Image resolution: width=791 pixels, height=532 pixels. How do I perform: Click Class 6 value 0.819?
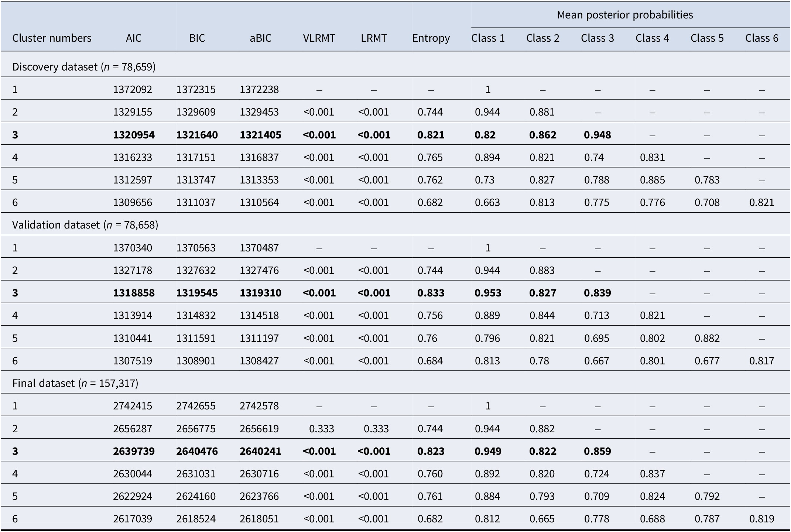(762, 519)
